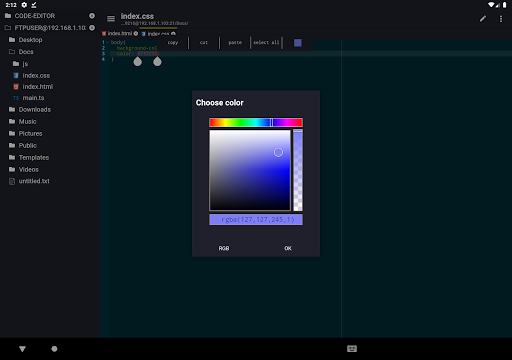Tap the Android home circle button
This screenshot has height=360, width=512.
(54, 349)
